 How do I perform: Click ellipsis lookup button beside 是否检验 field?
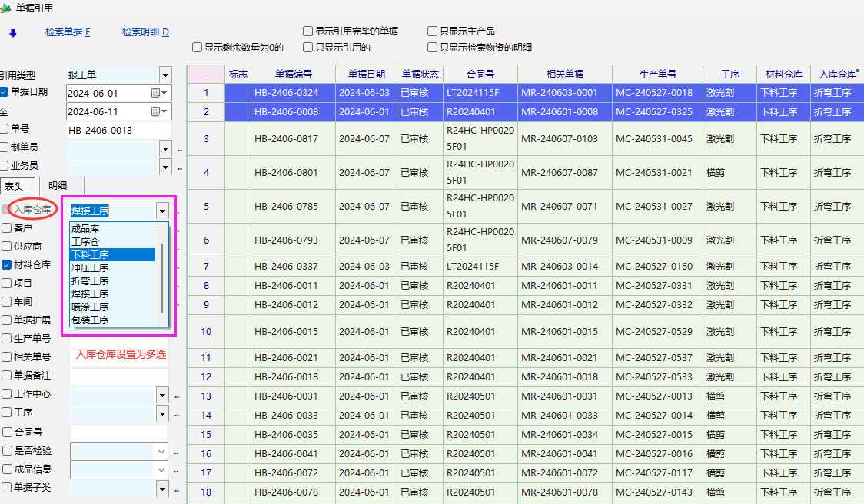pyautogui.click(x=176, y=453)
